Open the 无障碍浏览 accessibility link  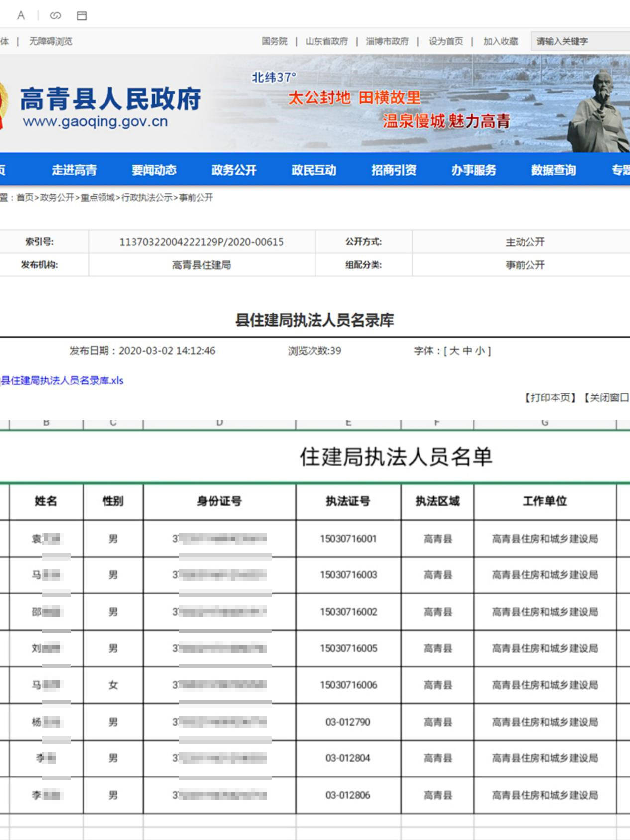click(51, 41)
